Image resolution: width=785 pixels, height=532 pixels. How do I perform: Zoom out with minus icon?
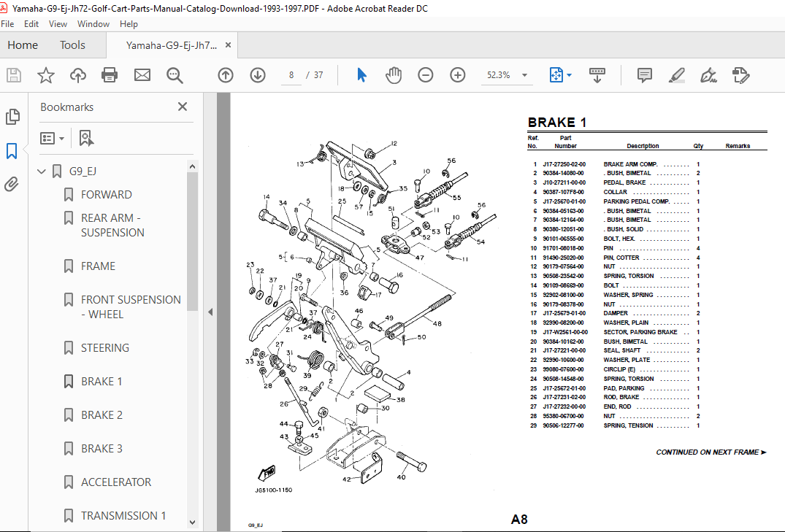click(x=426, y=75)
